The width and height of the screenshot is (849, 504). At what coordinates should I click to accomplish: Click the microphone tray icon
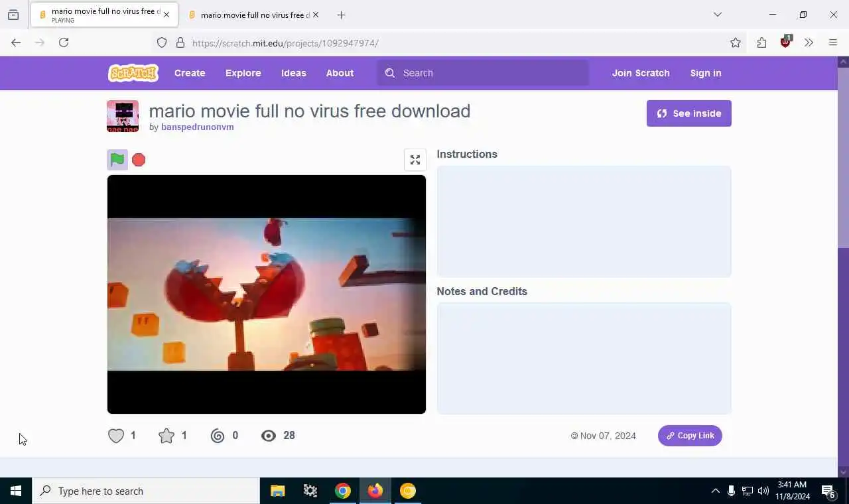pos(731,491)
